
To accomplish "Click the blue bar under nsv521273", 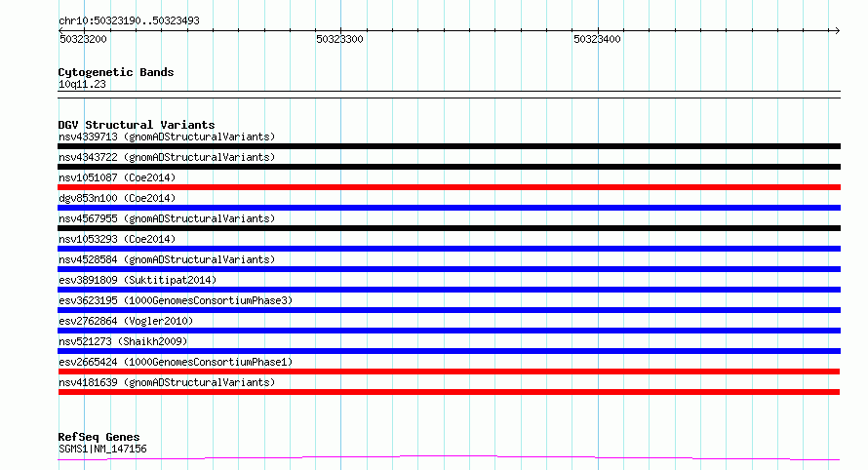I will click(449, 351).
